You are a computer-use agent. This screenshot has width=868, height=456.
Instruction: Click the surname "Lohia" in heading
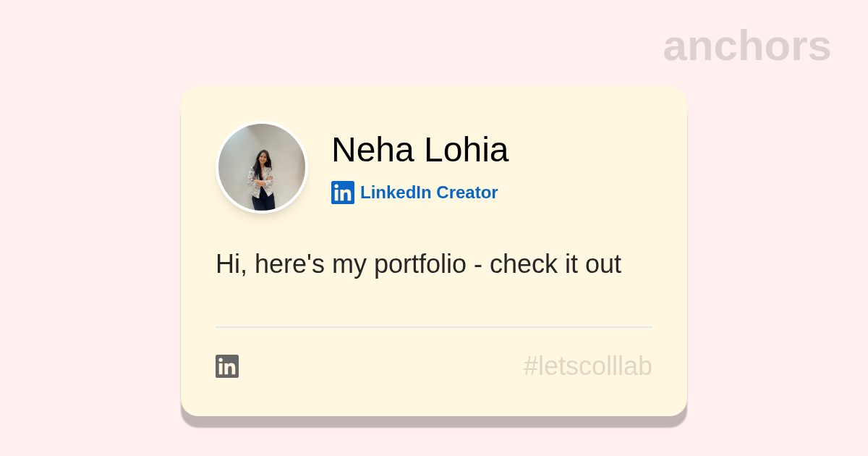466,150
